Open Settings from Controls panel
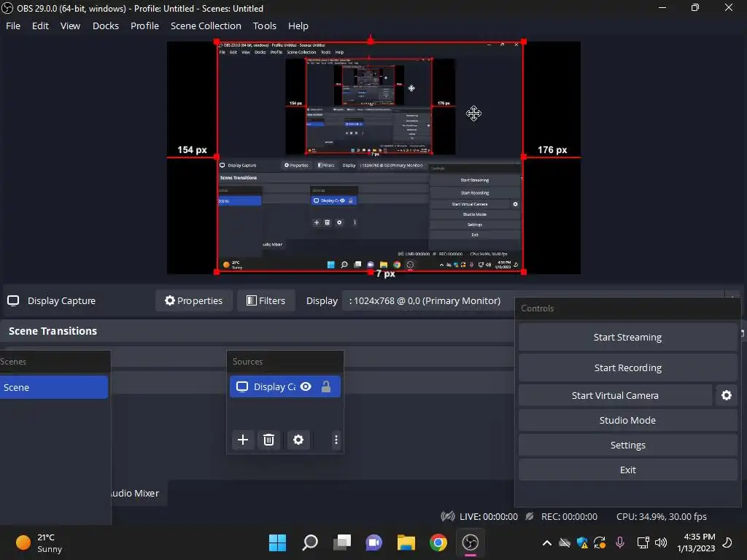Image resolution: width=747 pixels, height=560 pixels. (x=627, y=445)
